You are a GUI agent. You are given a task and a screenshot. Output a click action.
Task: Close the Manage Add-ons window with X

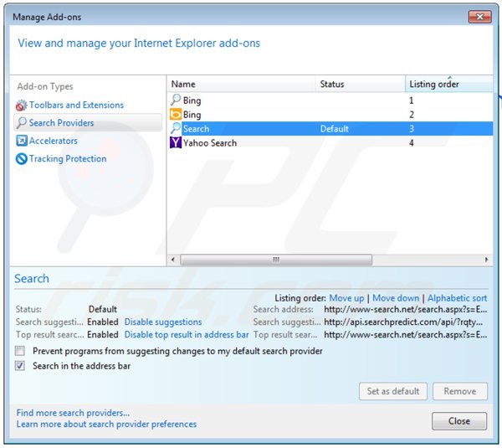tap(479, 17)
